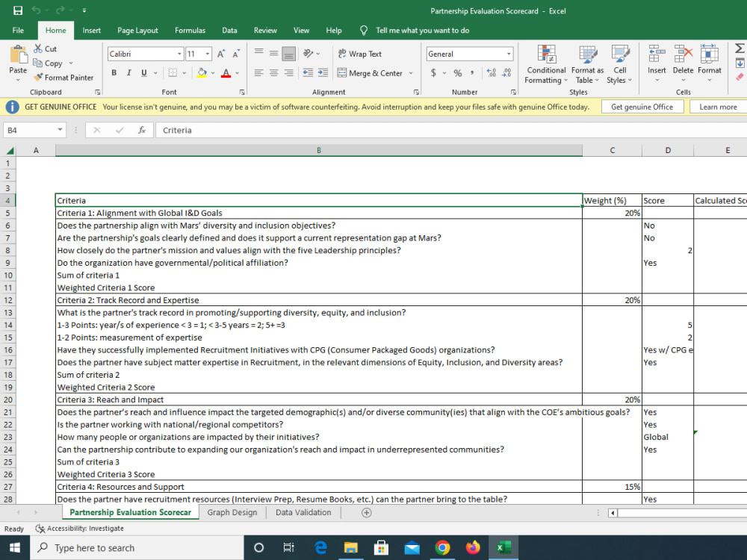Image resolution: width=747 pixels, height=560 pixels.
Task: Click Decrease Decimal icon
Action: coord(507,73)
